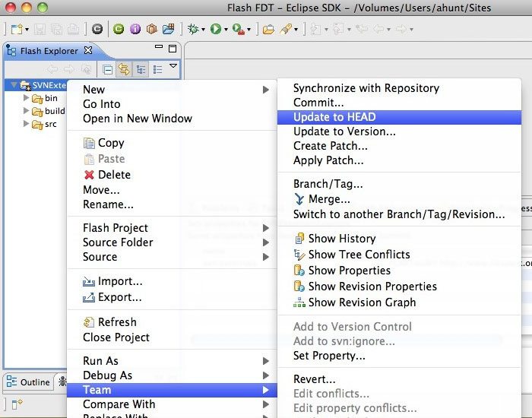Image resolution: width=532 pixels, height=418 pixels.
Task: Click the new source folder toolbar icon
Action: click(x=168, y=29)
